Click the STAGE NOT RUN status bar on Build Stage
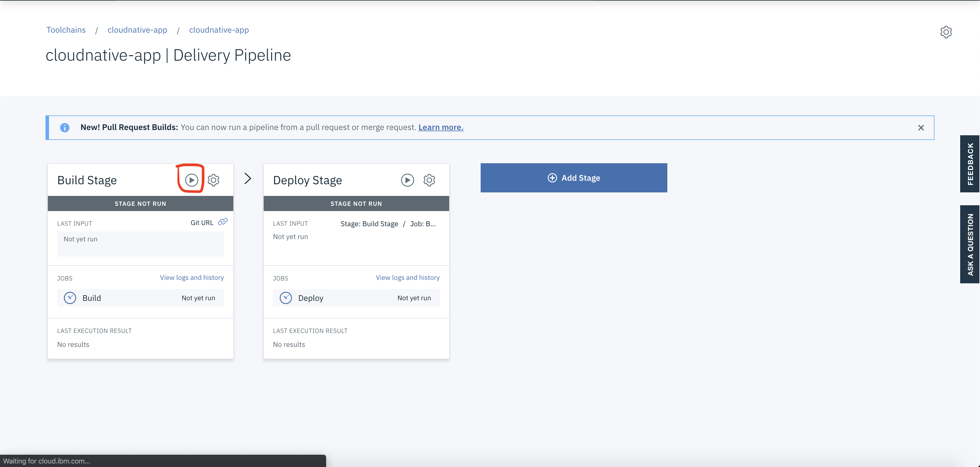This screenshot has width=980, height=467. click(x=141, y=203)
